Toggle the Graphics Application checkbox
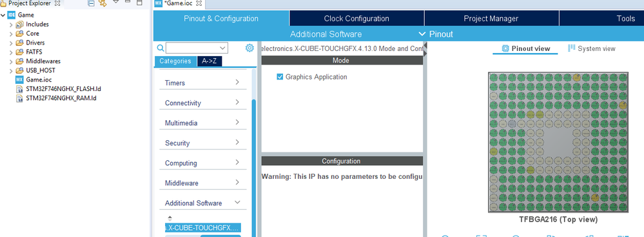 click(x=280, y=77)
